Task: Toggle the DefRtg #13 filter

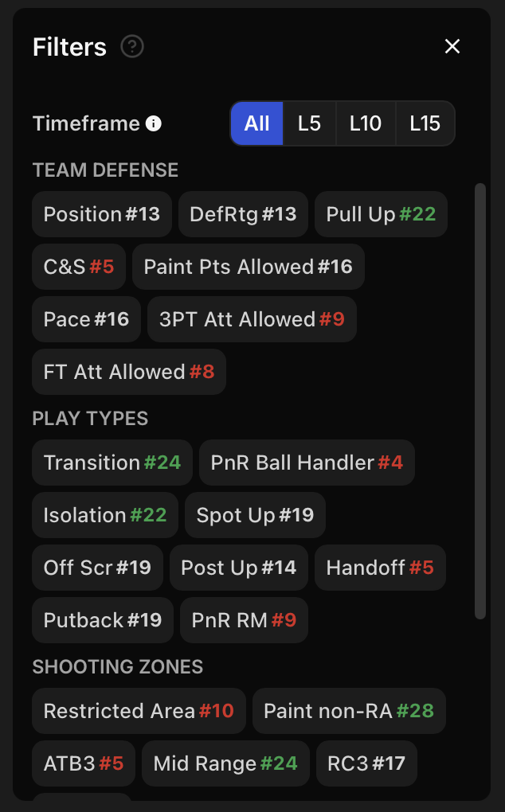Action: (x=243, y=214)
